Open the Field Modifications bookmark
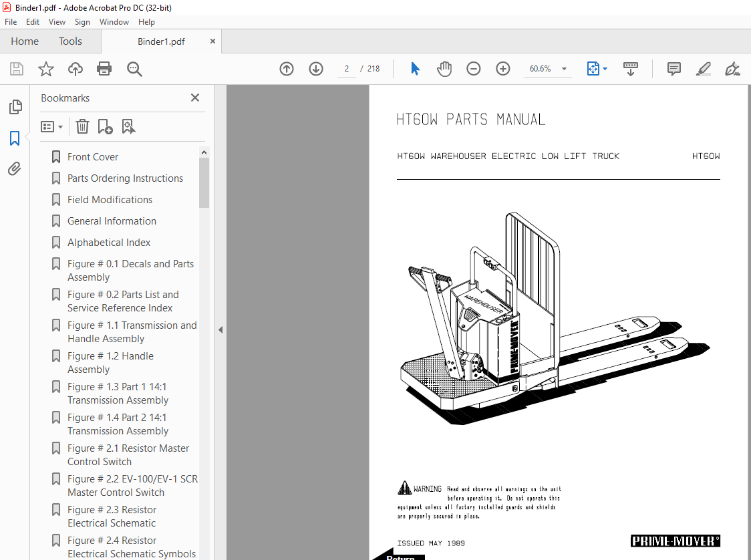 click(x=110, y=200)
